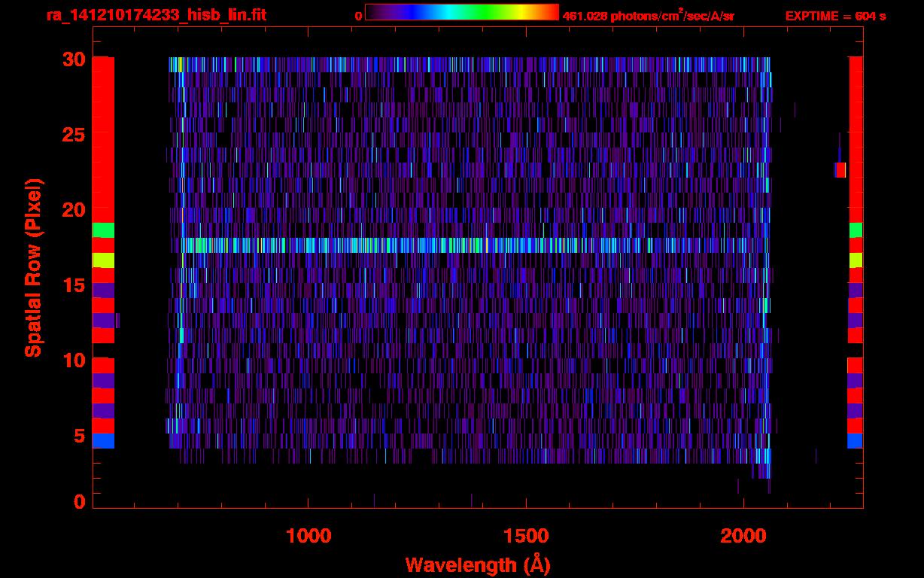Click the 30 spatial row tick label
The image size is (924, 578).
tap(74, 59)
